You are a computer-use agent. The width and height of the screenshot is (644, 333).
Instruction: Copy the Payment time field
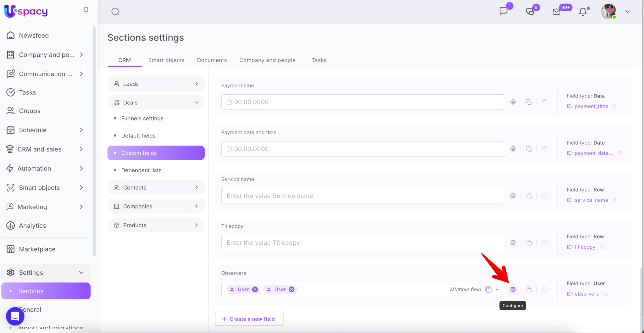[x=529, y=102]
